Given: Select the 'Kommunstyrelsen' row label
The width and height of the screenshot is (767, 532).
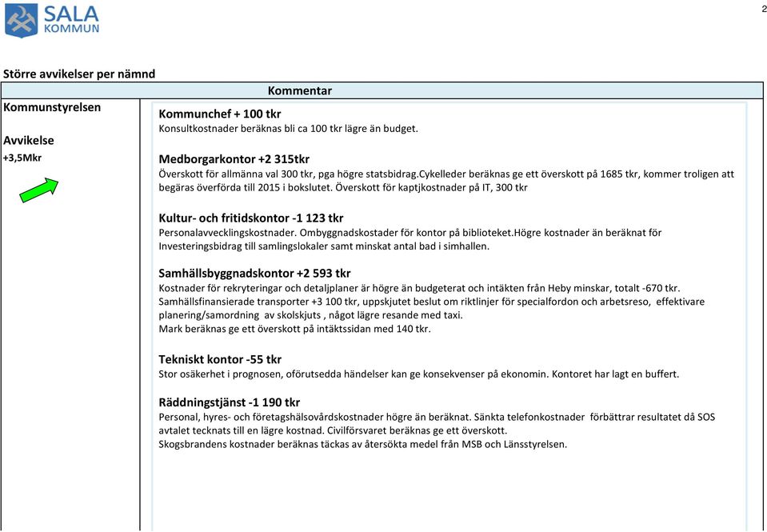Looking at the screenshot, I should click(52, 107).
